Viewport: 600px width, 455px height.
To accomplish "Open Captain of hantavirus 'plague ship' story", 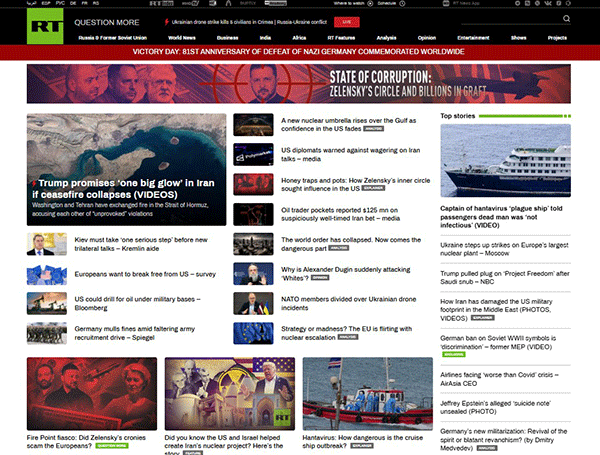I will (501, 217).
